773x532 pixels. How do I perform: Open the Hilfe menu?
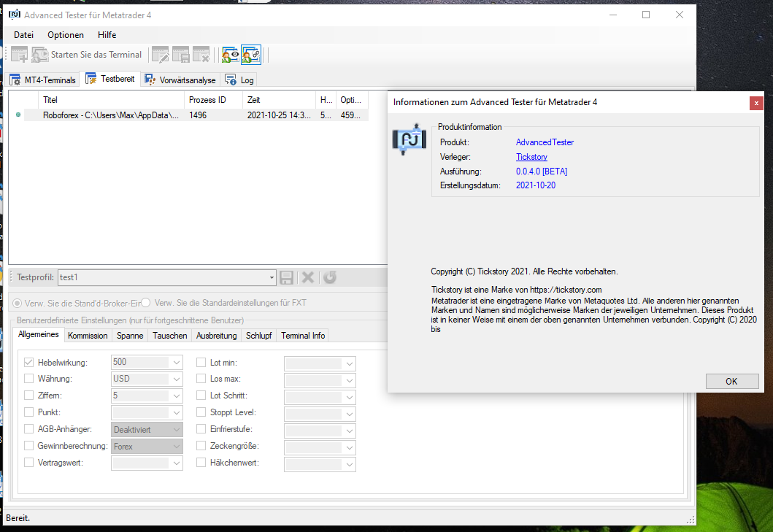(x=107, y=35)
